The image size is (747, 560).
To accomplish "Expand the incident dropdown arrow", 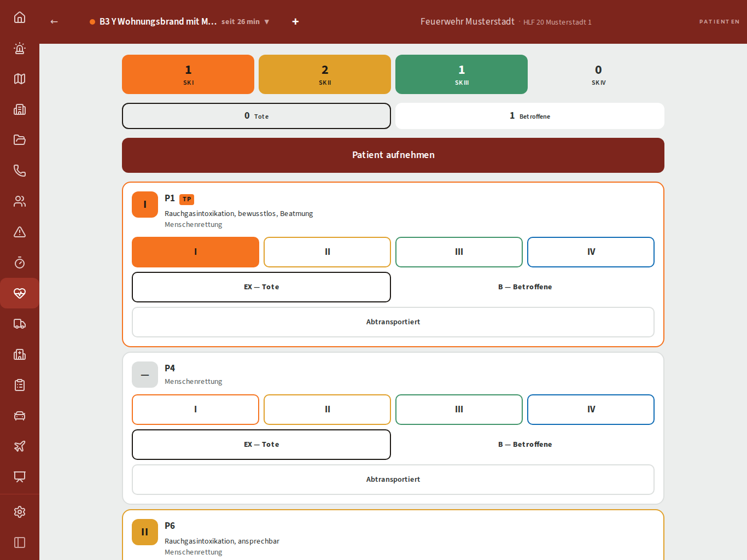I will pos(267,22).
